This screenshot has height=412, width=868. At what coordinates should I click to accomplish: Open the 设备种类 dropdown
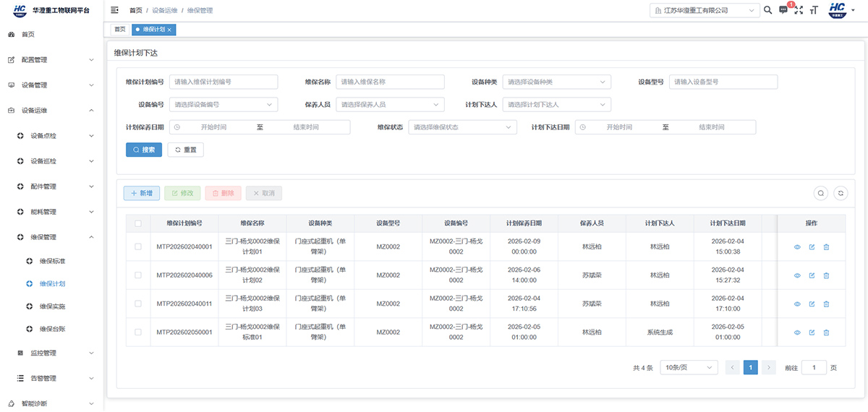coord(557,82)
